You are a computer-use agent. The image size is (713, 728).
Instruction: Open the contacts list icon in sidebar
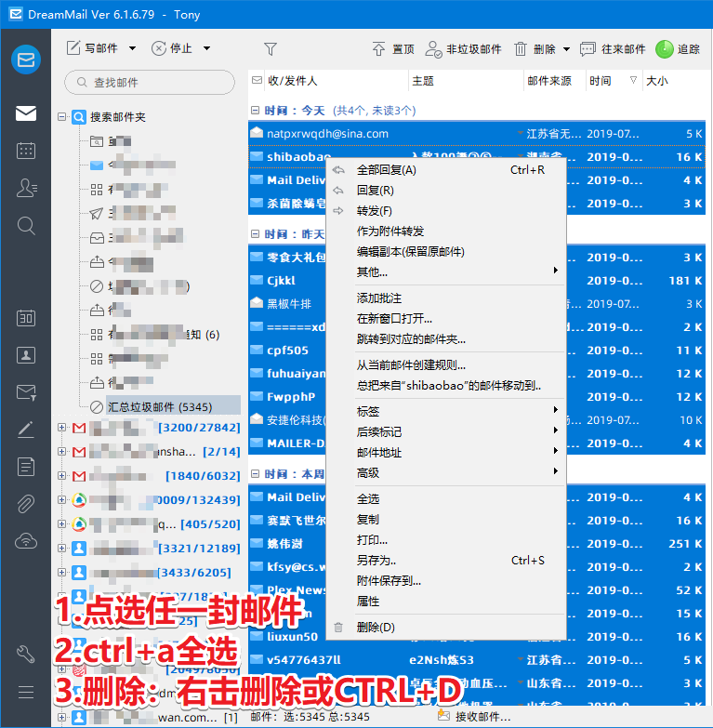click(x=26, y=188)
